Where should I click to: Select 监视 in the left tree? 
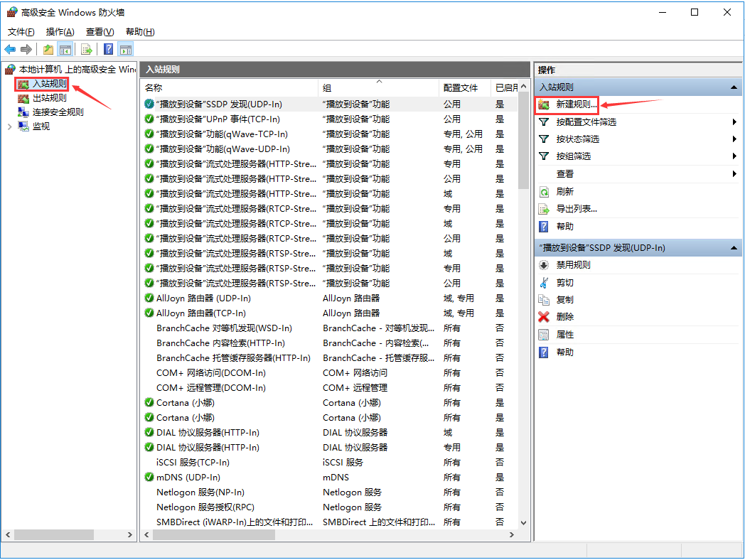(41, 126)
